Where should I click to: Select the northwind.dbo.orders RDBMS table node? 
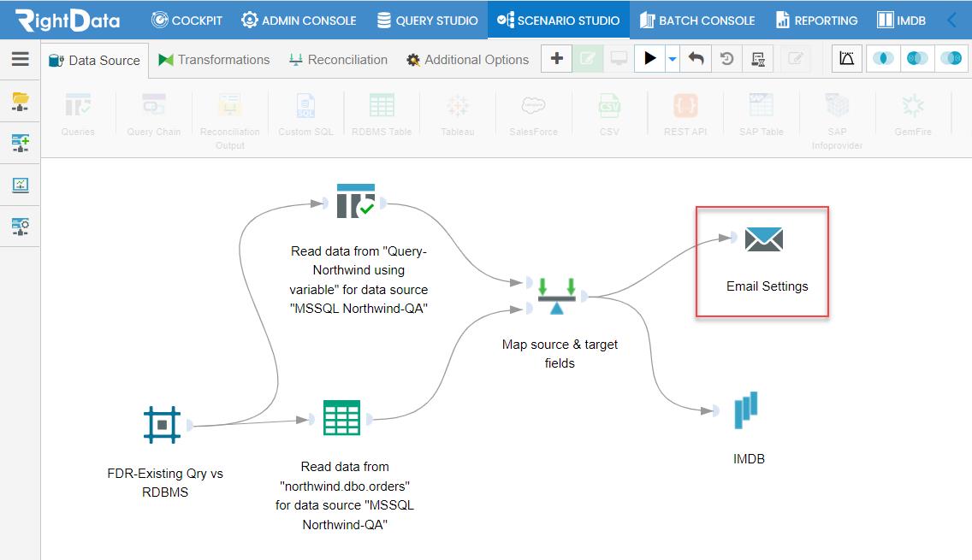click(x=341, y=417)
